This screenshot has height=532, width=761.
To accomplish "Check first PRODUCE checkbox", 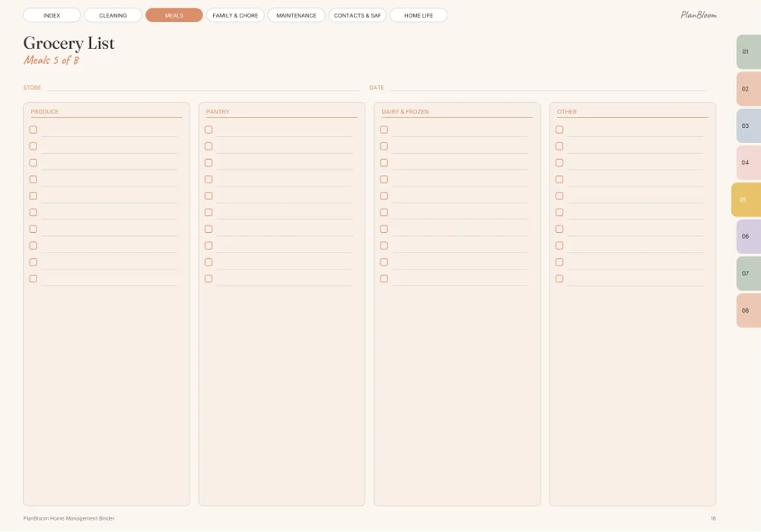I will point(33,129).
